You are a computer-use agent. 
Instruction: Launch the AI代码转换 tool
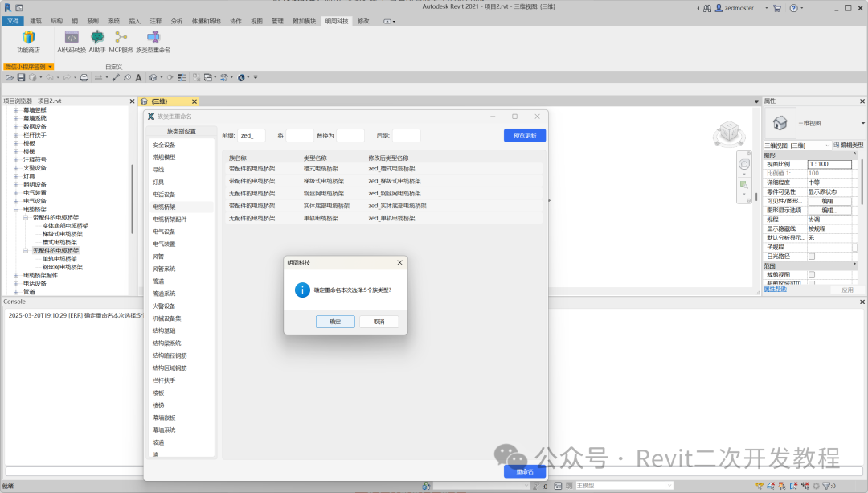72,38
